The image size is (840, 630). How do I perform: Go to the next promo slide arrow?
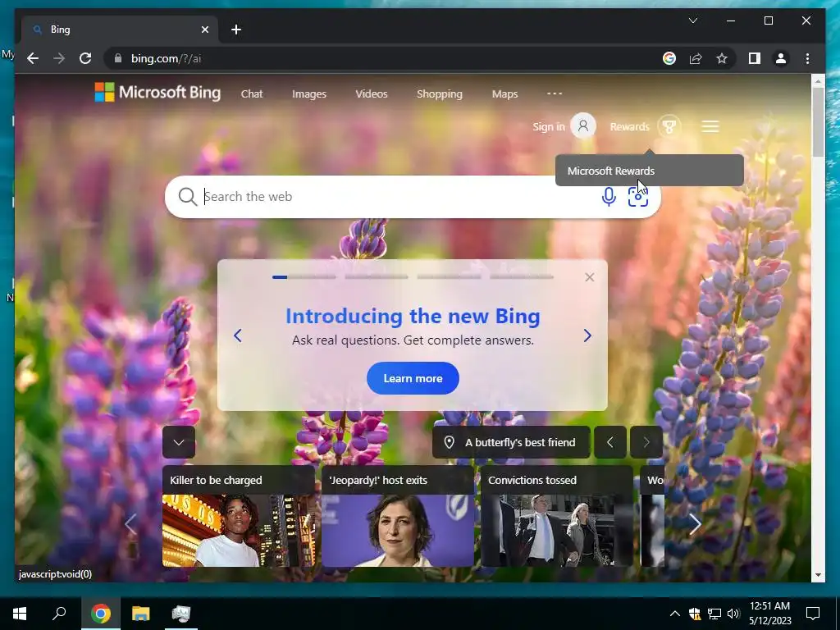587,336
